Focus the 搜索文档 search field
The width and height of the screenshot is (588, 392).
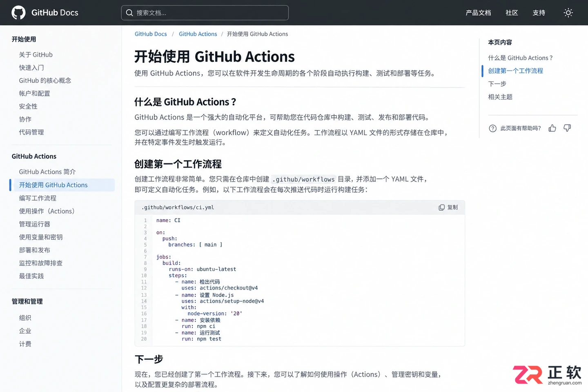point(205,13)
